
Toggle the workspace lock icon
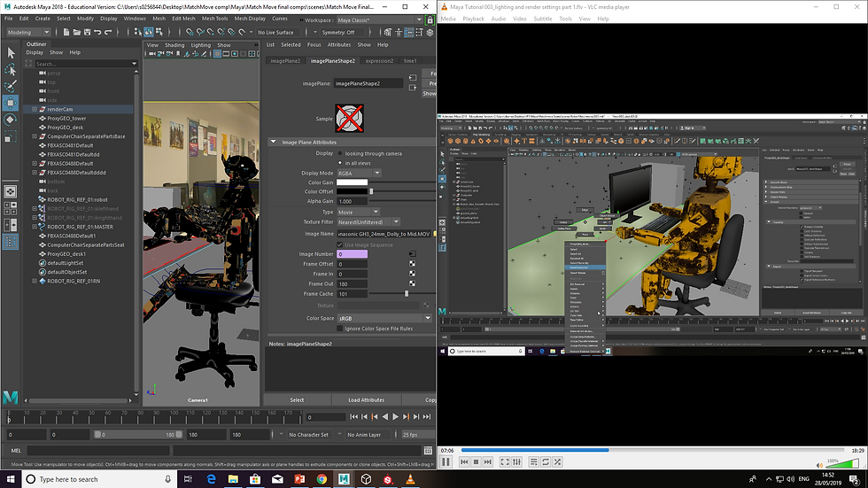point(430,19)
